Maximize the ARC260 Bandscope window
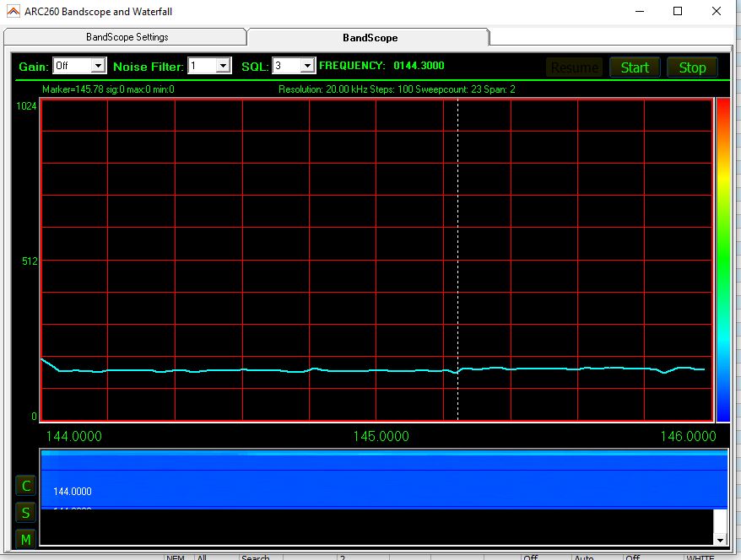The height and width of the screenshot is (560, 741). coord(678,11)
